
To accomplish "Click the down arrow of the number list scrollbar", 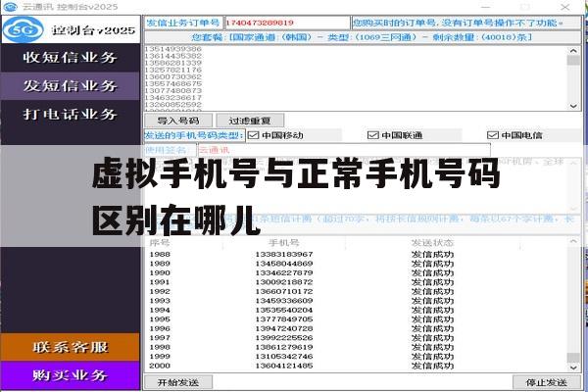I will [573, 106].
